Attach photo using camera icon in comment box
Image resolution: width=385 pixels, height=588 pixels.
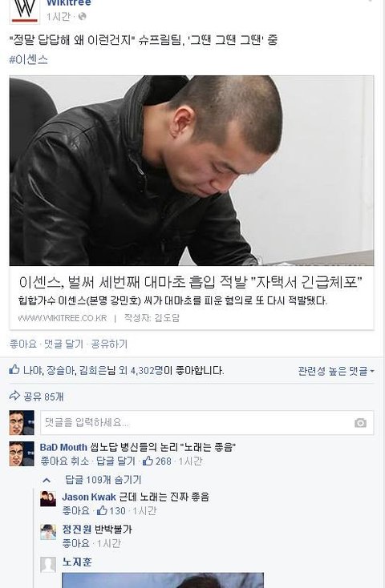pyautogui.click(x=360, y=423)
